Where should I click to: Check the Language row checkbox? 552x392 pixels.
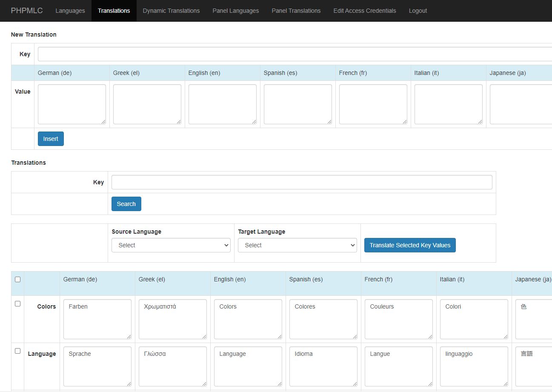[x=17, y=351]
